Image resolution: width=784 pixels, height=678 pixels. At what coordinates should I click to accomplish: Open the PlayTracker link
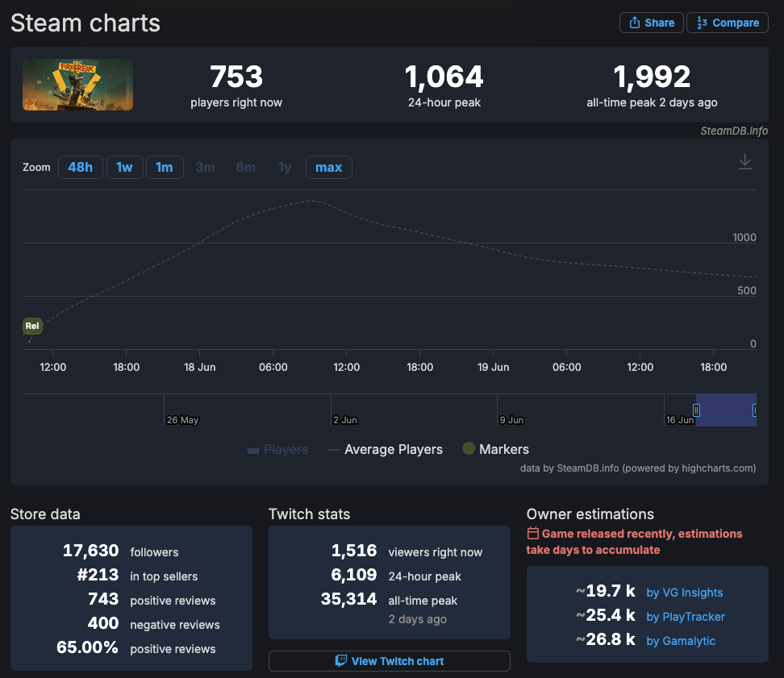click(686, 617)
